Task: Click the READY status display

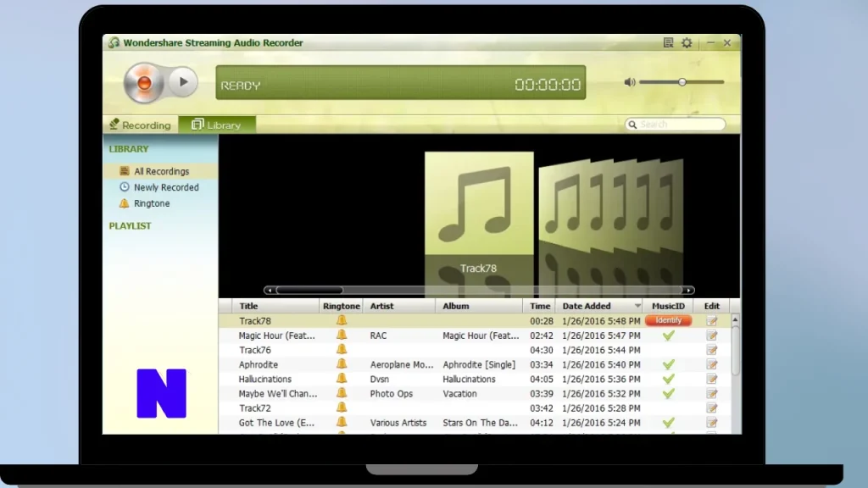Action: pyautogui.click(x=240, y=86)
